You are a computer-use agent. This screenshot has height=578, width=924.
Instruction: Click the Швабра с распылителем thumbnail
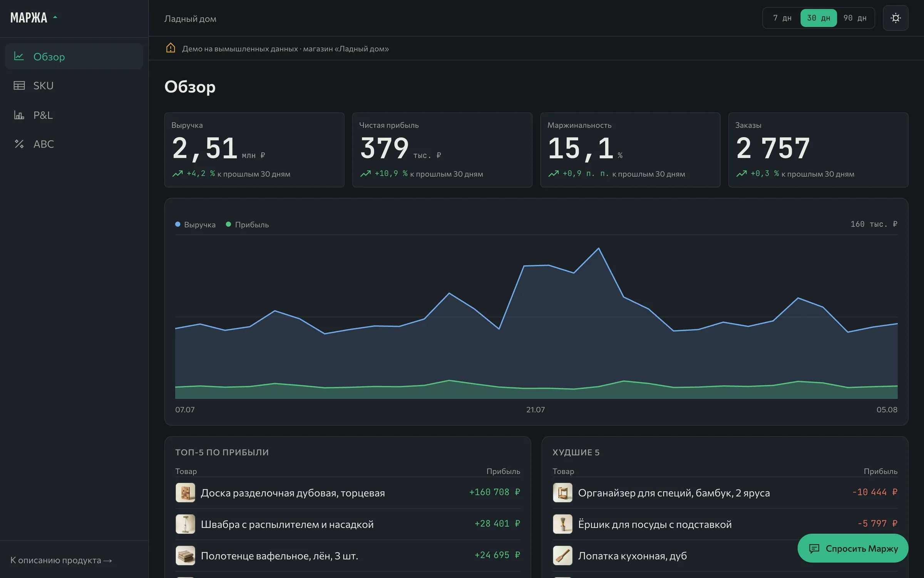click(185, 524)
